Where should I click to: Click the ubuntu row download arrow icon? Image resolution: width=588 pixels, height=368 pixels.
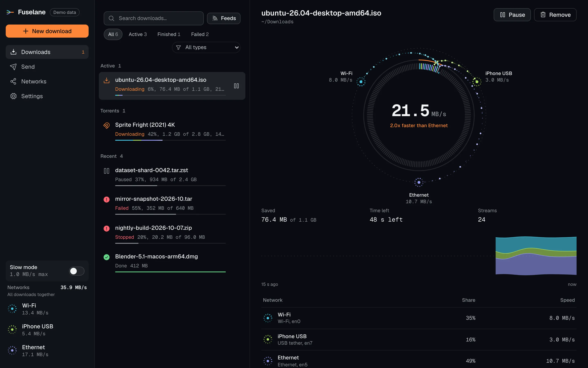[x=106, y=80]
